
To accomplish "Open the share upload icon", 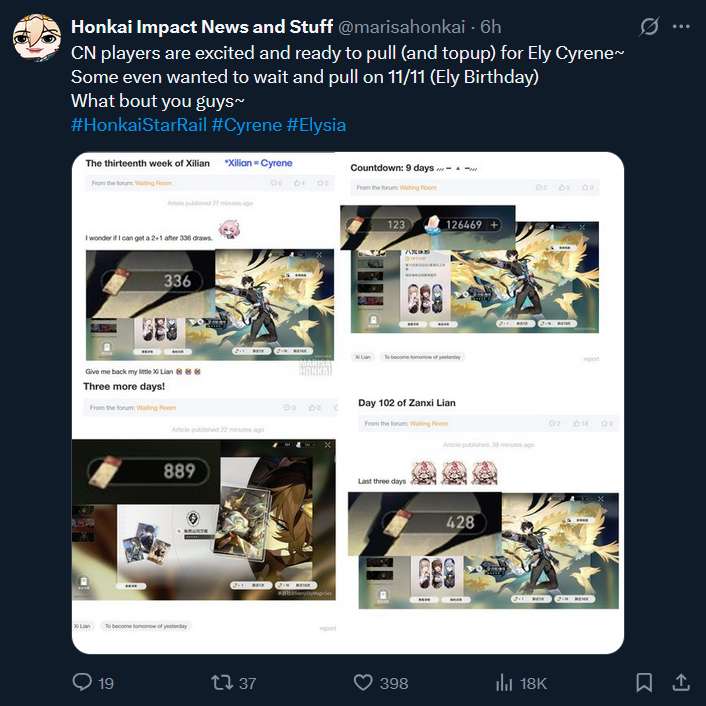I will [x=681, y=682].
